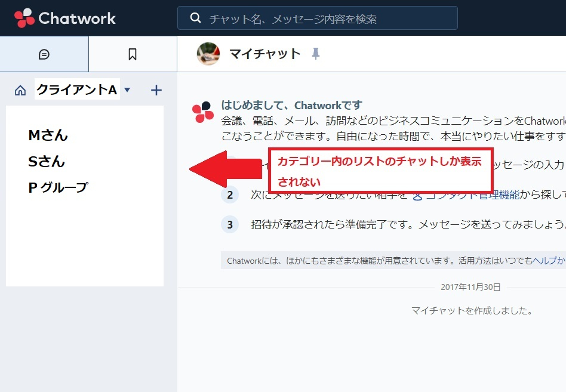
Task: Click the 2017年11月30日 date separator
Action: (470, 287)
